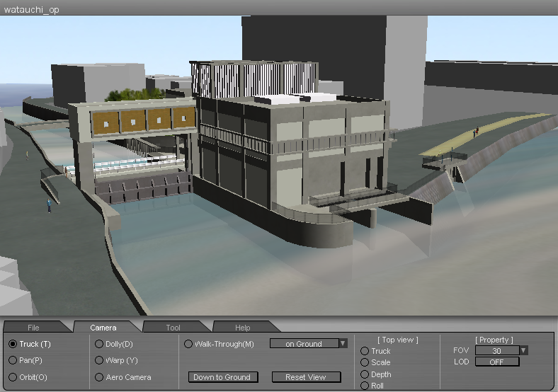The width and height of the screenshot is (558, 392).
Task: Click the watauchi_op title text
Action: pos(31,10)
